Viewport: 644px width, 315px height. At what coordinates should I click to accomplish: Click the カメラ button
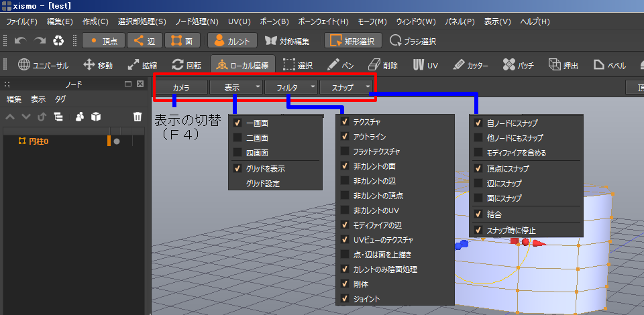(181, 87)
